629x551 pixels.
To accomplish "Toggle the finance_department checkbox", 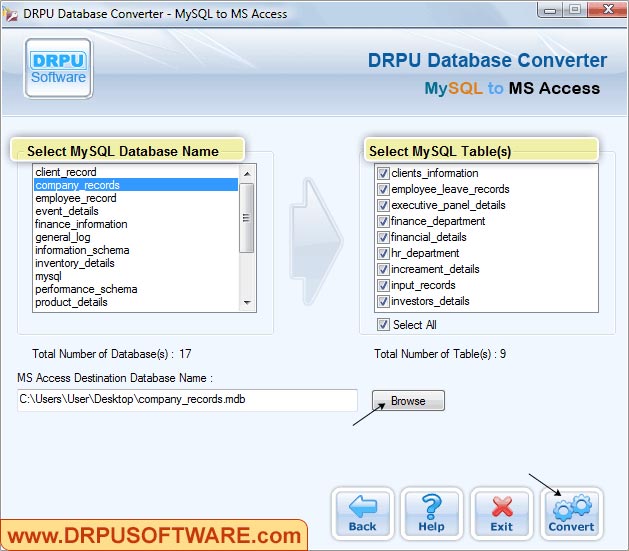I will click(x=383, y=221).
